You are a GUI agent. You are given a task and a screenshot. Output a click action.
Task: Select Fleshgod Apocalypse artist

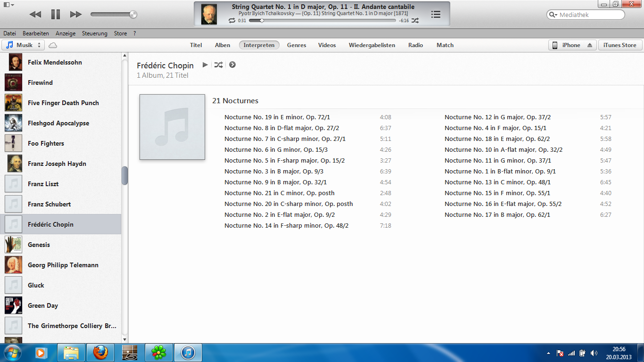pyautogui.click(x=60, y=123)
